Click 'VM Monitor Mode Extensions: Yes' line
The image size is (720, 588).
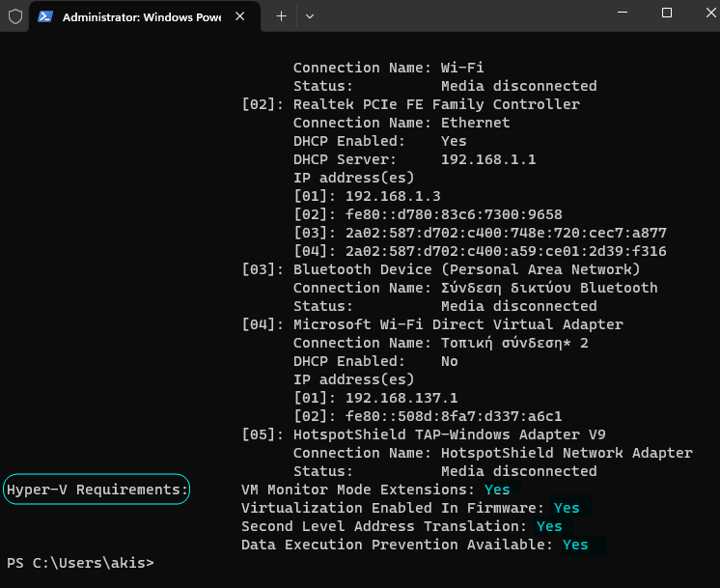375,490
